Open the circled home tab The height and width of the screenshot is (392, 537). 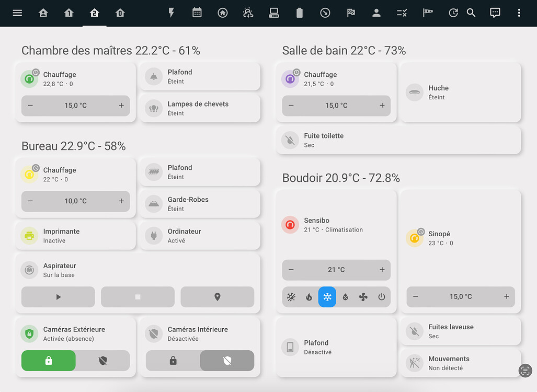pyautogui.click(x=223, y=13)
